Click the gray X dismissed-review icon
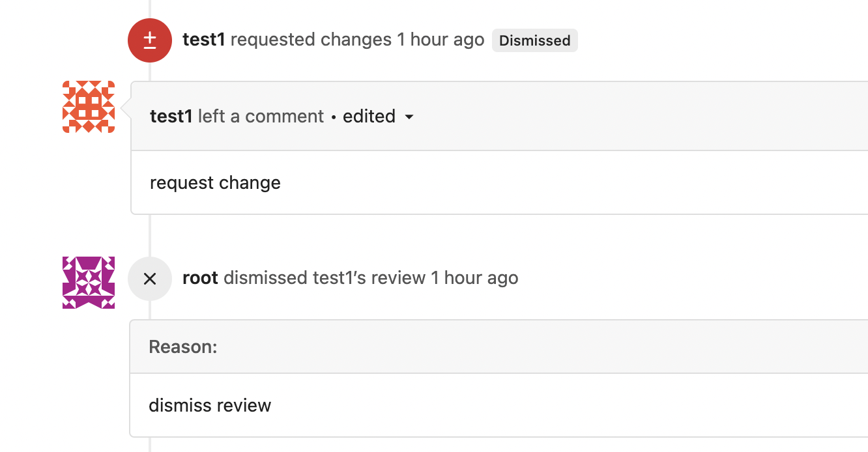868x452 pixels. point(150,279)
